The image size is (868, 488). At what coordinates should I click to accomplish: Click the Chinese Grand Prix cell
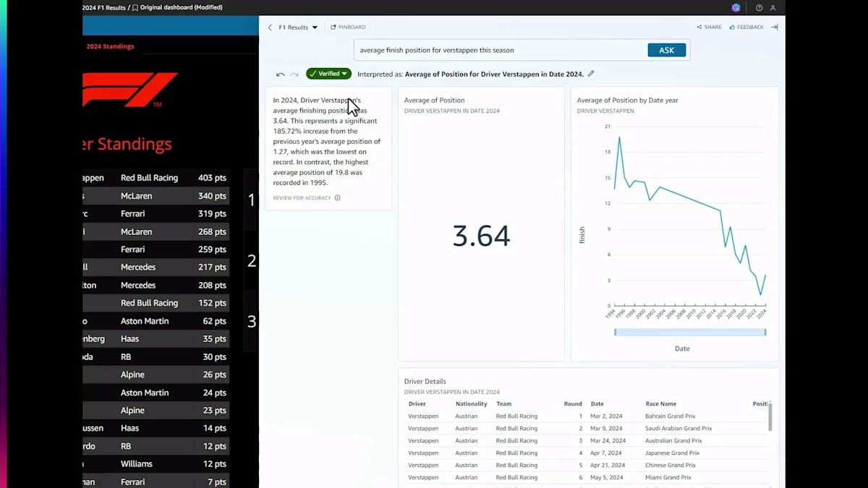click(x=671, y=466)
